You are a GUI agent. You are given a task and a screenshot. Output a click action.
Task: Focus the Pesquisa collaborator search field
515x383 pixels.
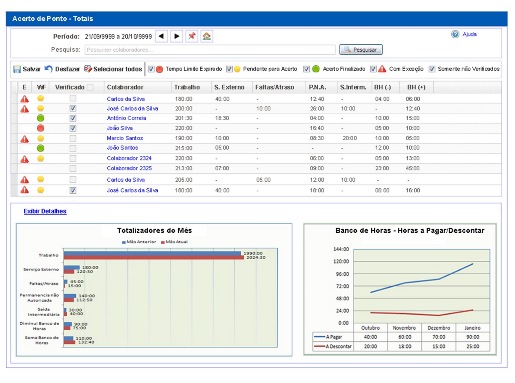click(x=210, y=50)
